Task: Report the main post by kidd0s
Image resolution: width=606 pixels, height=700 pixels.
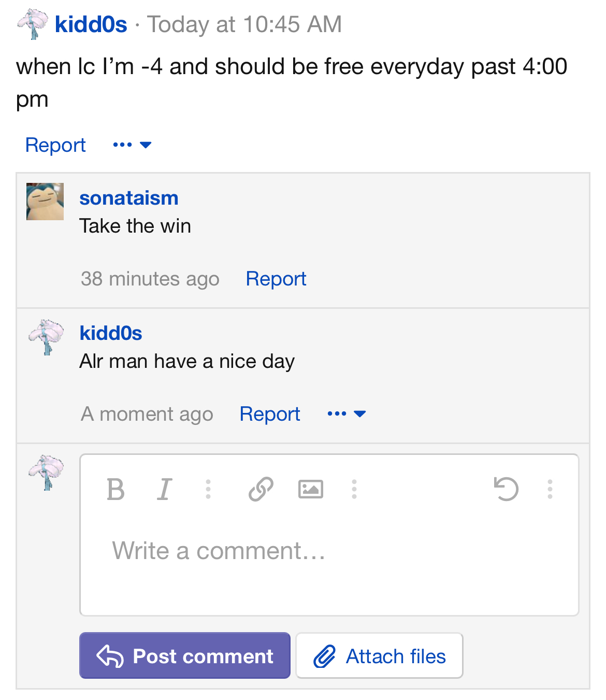Action: point(55,145)
